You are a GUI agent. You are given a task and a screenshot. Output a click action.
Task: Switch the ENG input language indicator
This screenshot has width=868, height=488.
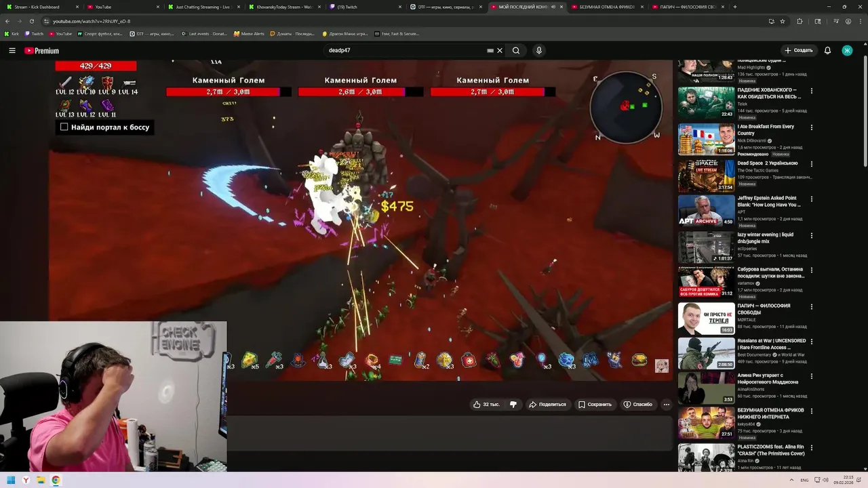point(804,481)
